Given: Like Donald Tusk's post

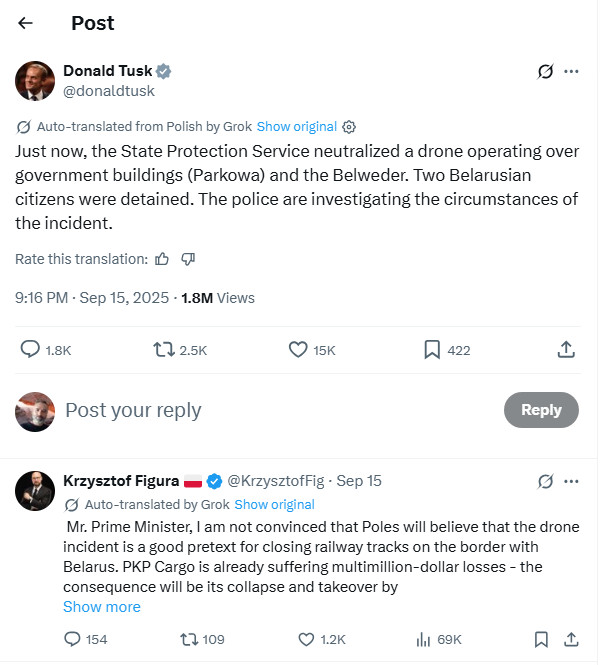Looking at the screenshot, I should pyautogui.click(x=297, y=349).
